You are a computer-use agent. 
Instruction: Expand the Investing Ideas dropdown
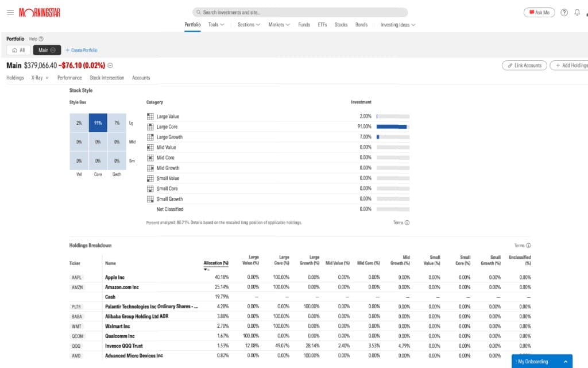point(398,25)
